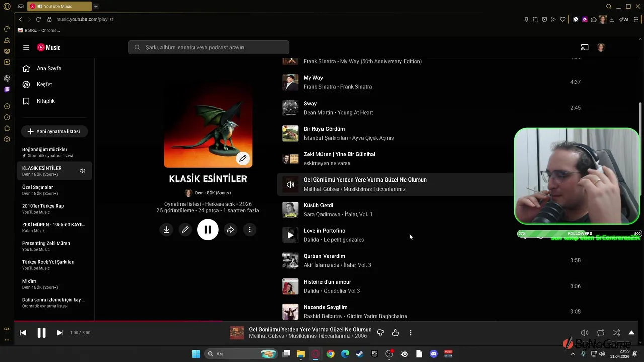Reload the page in the browser
The width and height of the screenshot is (644, 362).
pyautogui.click(x=38, y=19)
